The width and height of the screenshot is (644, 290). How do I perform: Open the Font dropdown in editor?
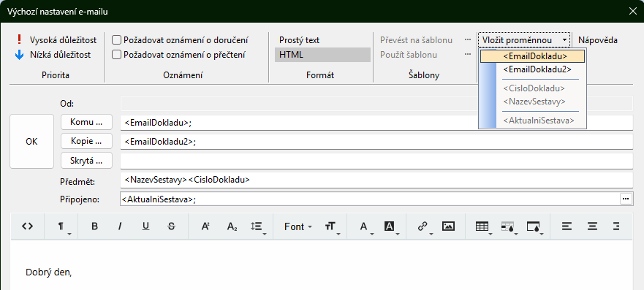coord(298,226)
